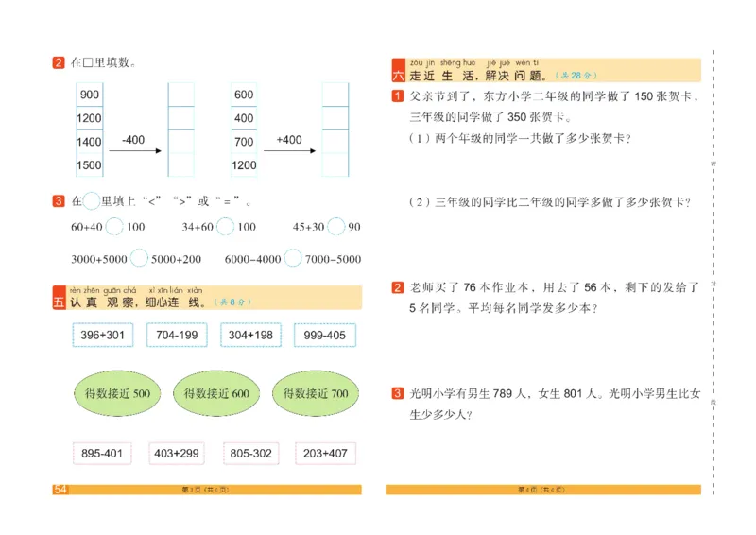This screenshot has width=756, height=535.
Task: Click the blank circle between 45+30 and 90
Action: 336,227
